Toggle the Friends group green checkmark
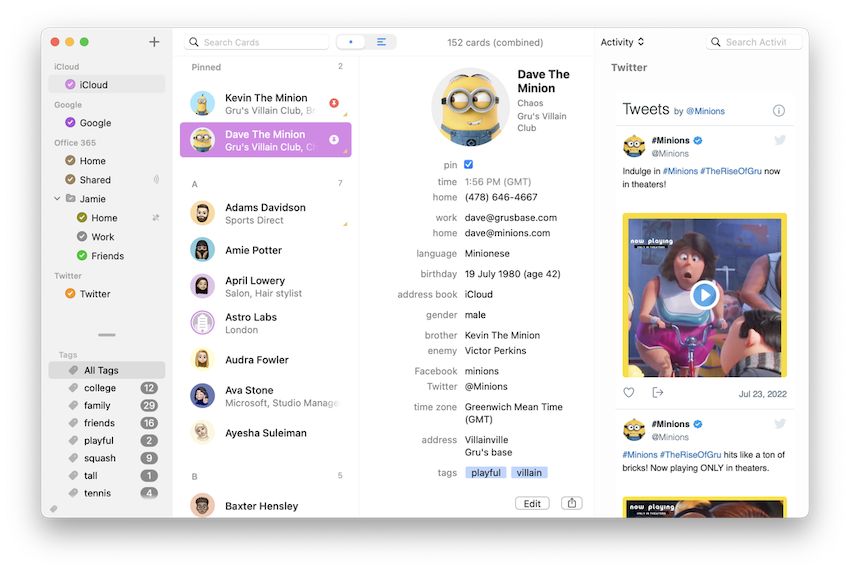 (82, 255)
